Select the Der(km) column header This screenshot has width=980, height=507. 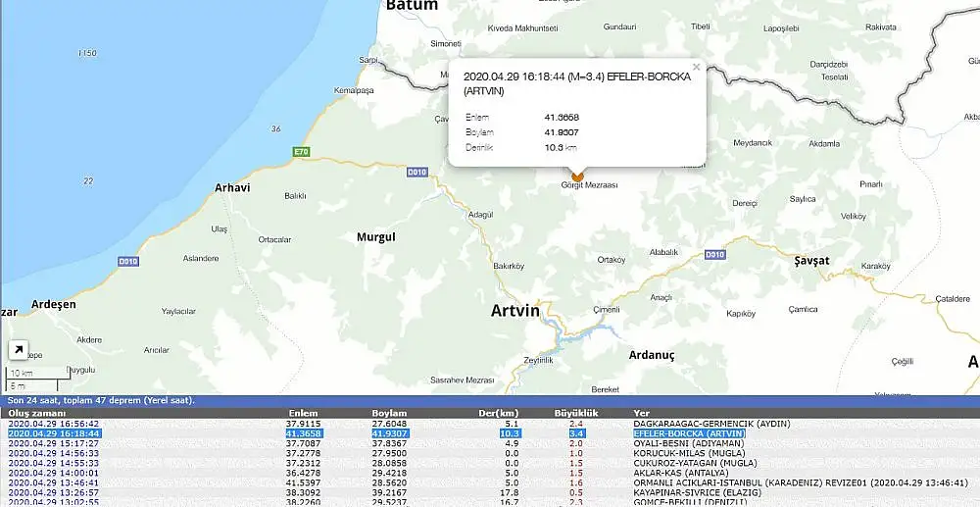click(x=498, y=413)
